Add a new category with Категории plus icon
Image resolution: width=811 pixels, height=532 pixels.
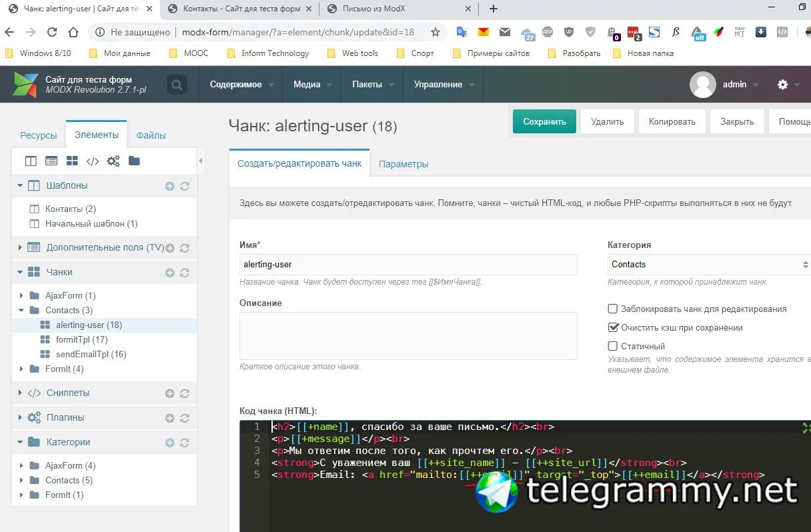click(x=169, y=443)
